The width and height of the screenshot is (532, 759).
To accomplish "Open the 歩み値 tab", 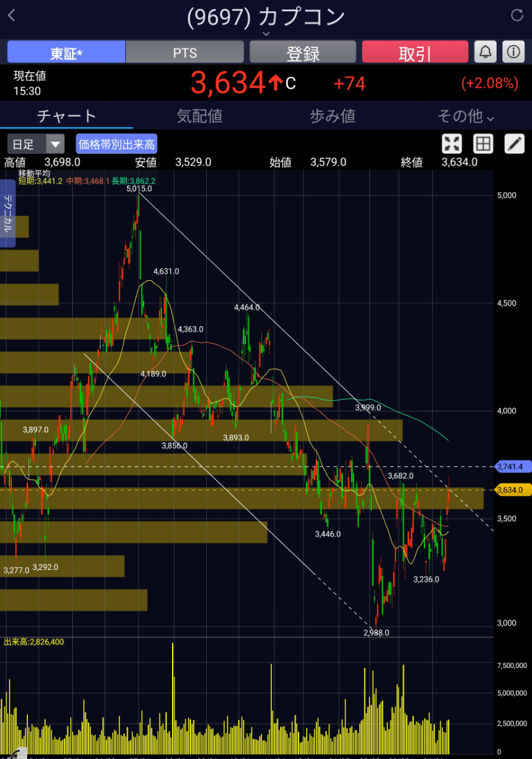I will click(x=332, y=116).
